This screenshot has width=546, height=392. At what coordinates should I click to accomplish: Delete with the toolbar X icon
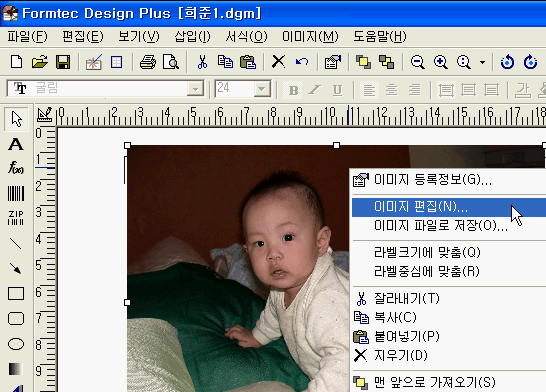(278, 62)
